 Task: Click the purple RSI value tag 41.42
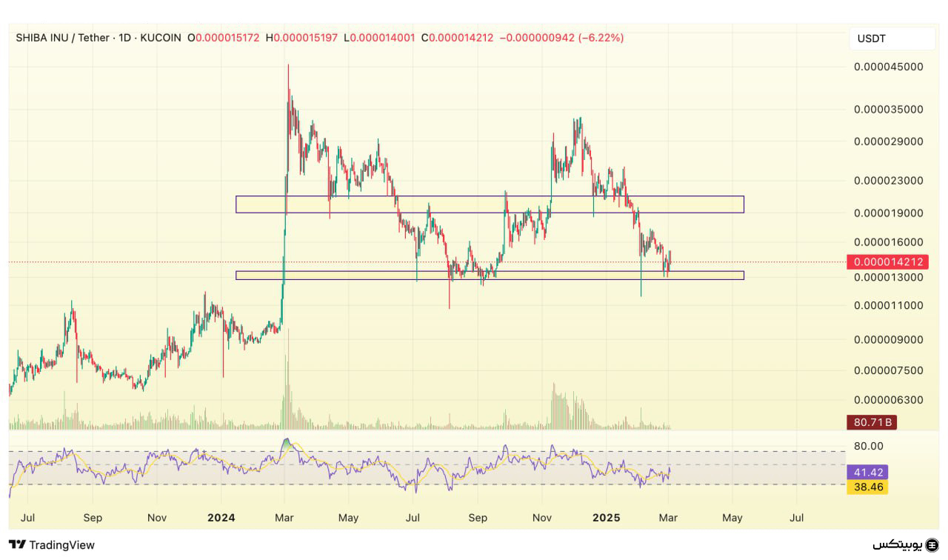click(867, 472)
